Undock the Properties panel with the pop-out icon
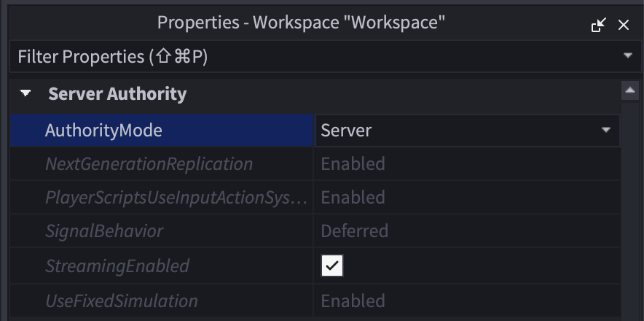Screen dimensions: 644x321 pos(598,25)
